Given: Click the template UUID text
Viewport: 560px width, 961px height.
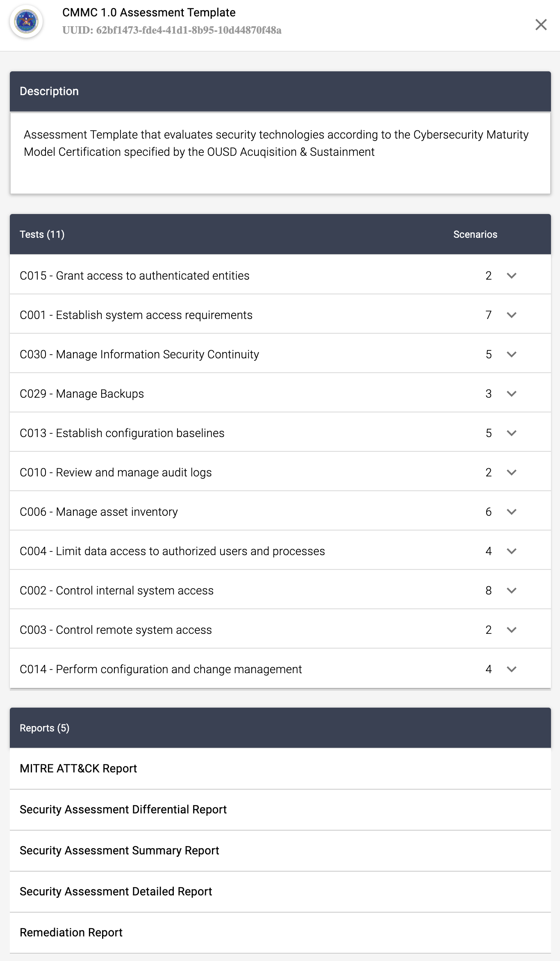Looking at the screenshot, I should (172, 30).
